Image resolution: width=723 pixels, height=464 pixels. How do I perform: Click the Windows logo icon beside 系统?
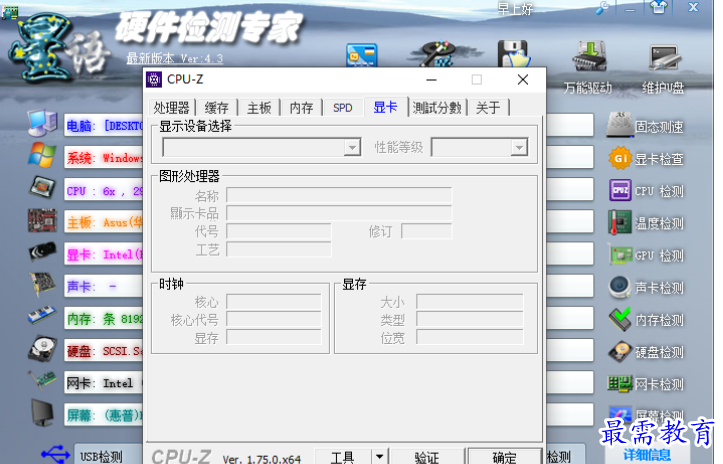(x=42, y=155)
